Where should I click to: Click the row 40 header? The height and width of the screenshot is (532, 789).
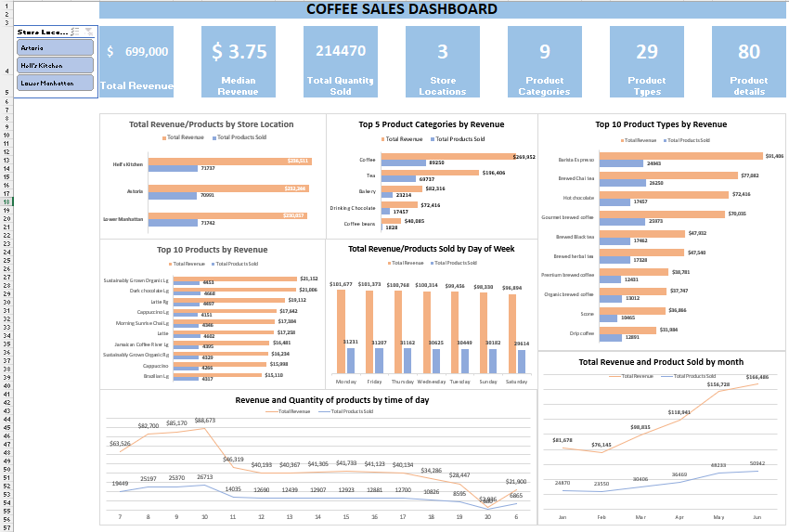tap(6, 385)
